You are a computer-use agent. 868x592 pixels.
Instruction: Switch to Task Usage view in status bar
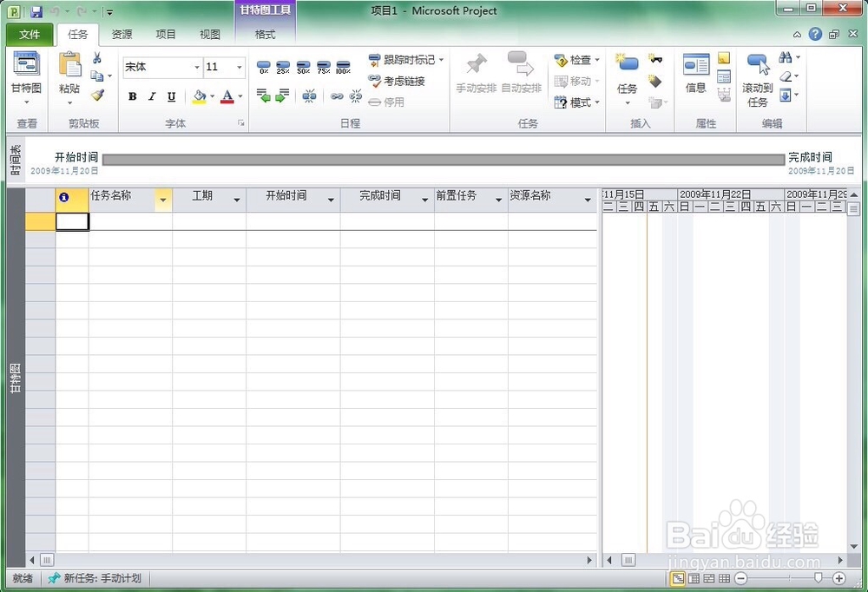coord(694,579)
